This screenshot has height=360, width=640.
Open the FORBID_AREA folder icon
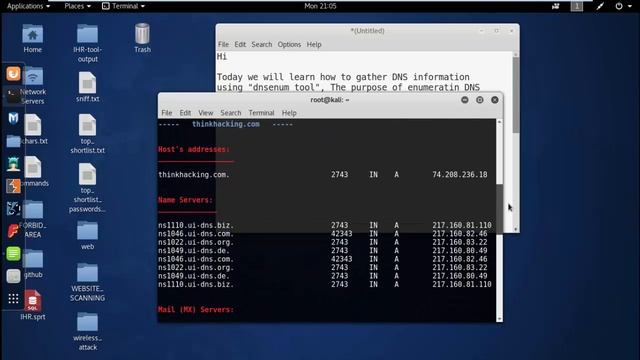point(33,220)
